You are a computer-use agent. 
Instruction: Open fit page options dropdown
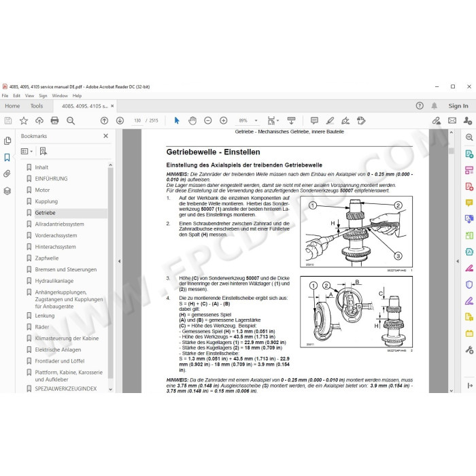(273, 120)
